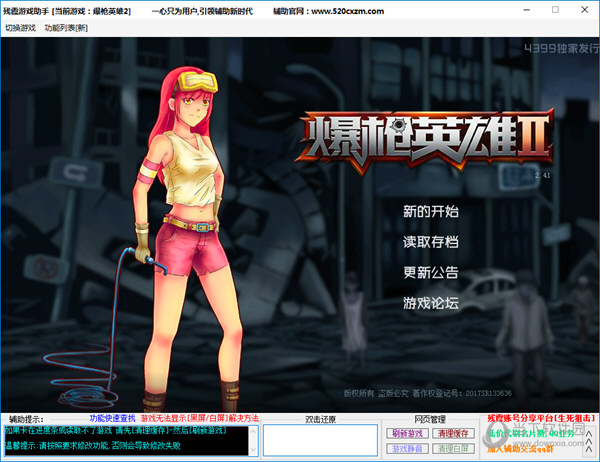The height and width of the screenshot is (462, 600).
Task: Start a new game with 新的开始
Action: coord(431,211)
